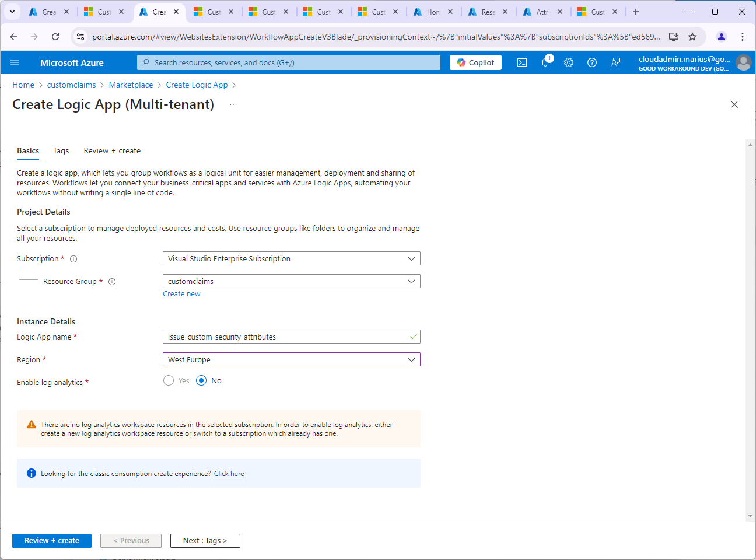Click the feedback icon in header
The width and height of the screenshot is (756, 560).
click(615, 62)
